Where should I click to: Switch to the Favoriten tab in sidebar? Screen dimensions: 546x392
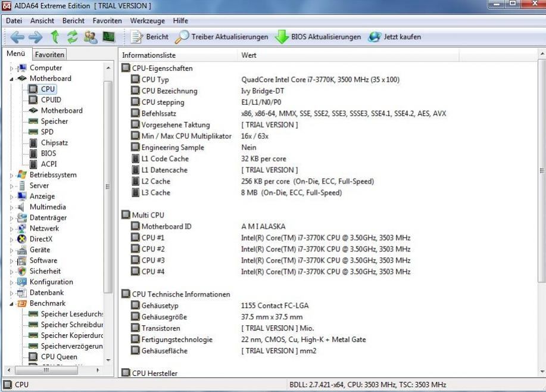[x=49, y=54]
